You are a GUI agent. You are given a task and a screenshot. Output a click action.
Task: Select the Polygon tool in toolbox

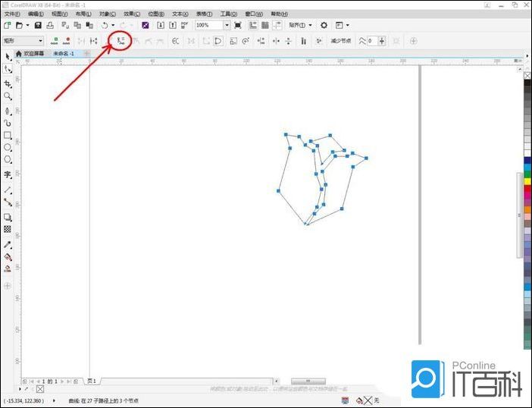(x=8, y=159)
